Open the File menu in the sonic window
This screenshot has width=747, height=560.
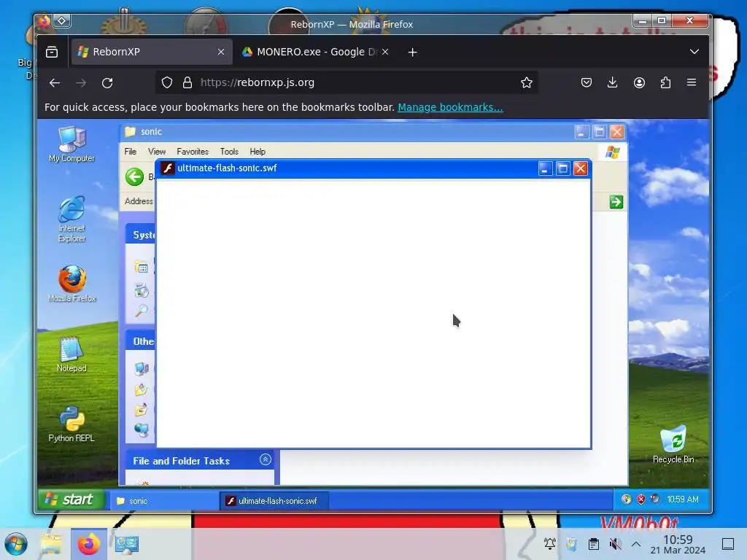pos(130,152)
